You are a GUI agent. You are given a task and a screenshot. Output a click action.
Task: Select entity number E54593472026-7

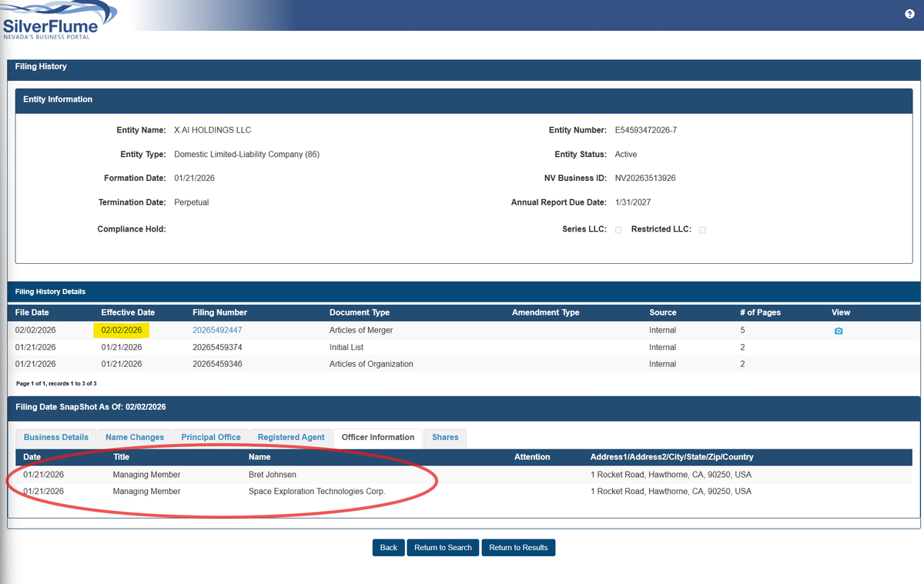tap(646, 130)
